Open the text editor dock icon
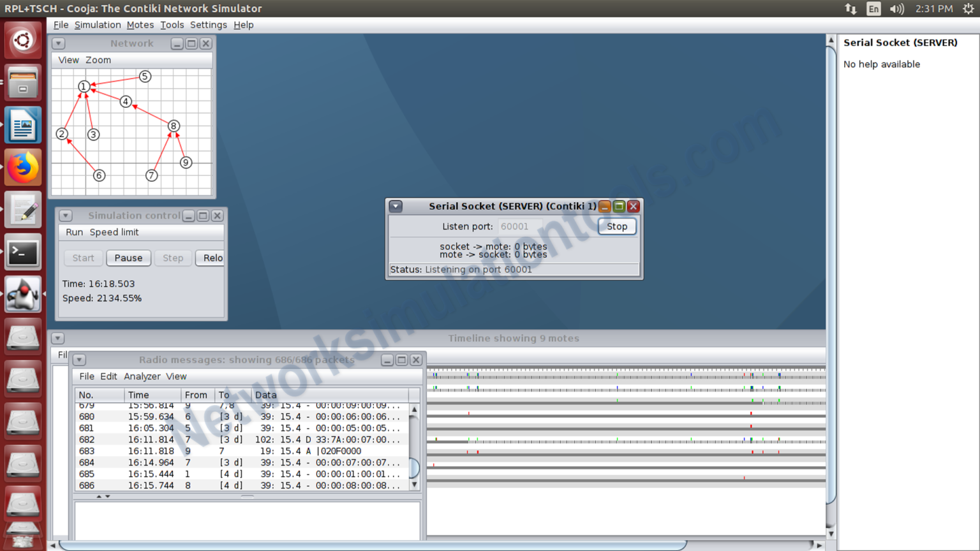The width and height of the screenshot is (980, 551). tap(23, 209)
